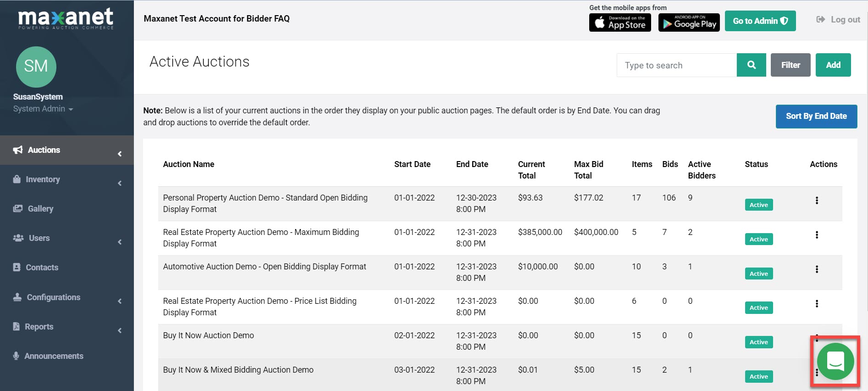868x391 pixels.
Task: Click the gray Filter button
Action: [790, 65]
